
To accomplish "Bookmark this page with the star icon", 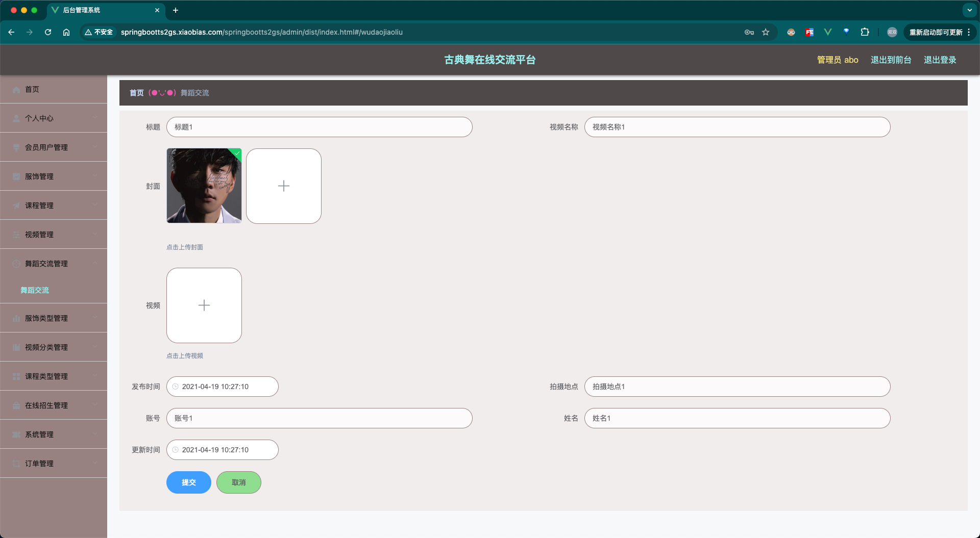I will pyautogui.click(x=766, y=32).
